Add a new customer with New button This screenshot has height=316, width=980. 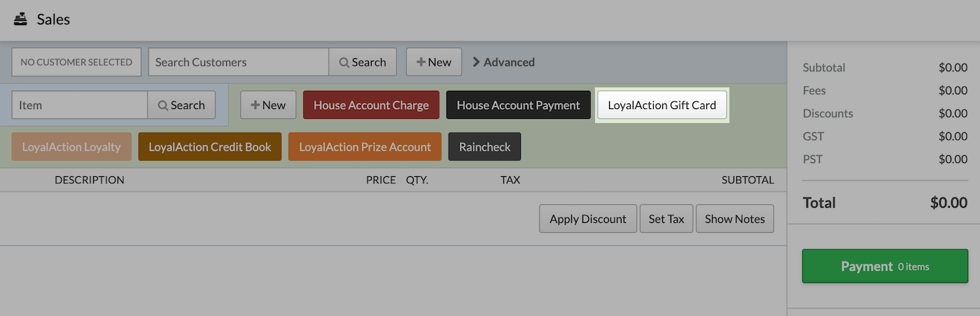pyautogui.click(x=434, y=62)
